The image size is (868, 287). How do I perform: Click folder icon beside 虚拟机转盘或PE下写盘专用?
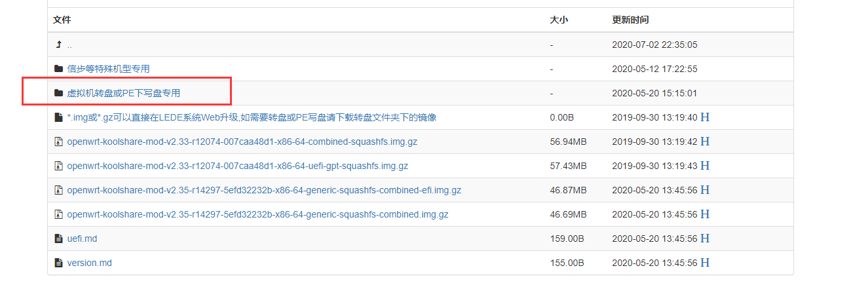tap(58, 93)
